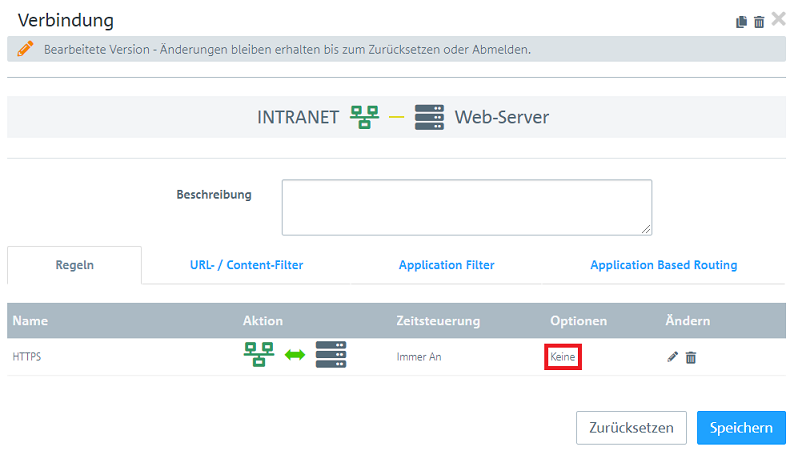Click the Keine value under Optionen
This screenshot has width=794, height=451.
pos(564,357)
